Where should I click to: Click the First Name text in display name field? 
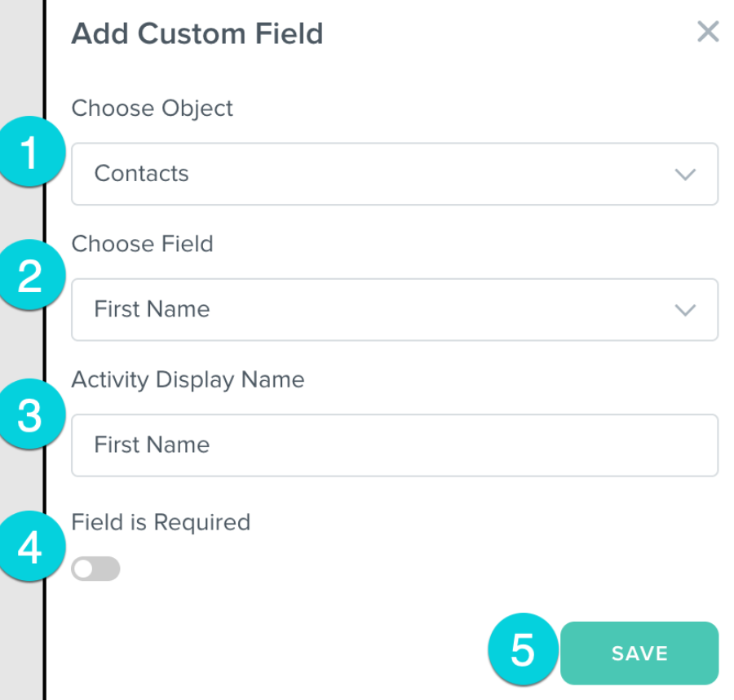tap(153, 445)
